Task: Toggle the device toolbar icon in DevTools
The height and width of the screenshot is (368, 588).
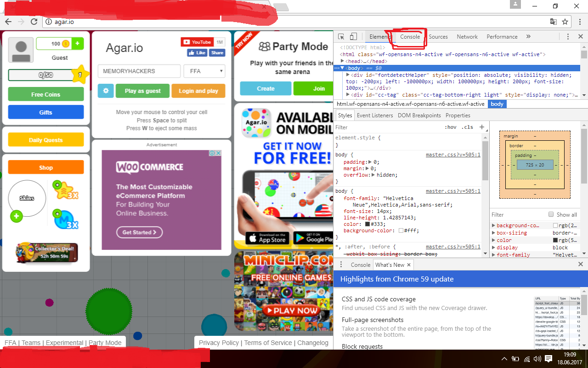Action: pos(353,37)
